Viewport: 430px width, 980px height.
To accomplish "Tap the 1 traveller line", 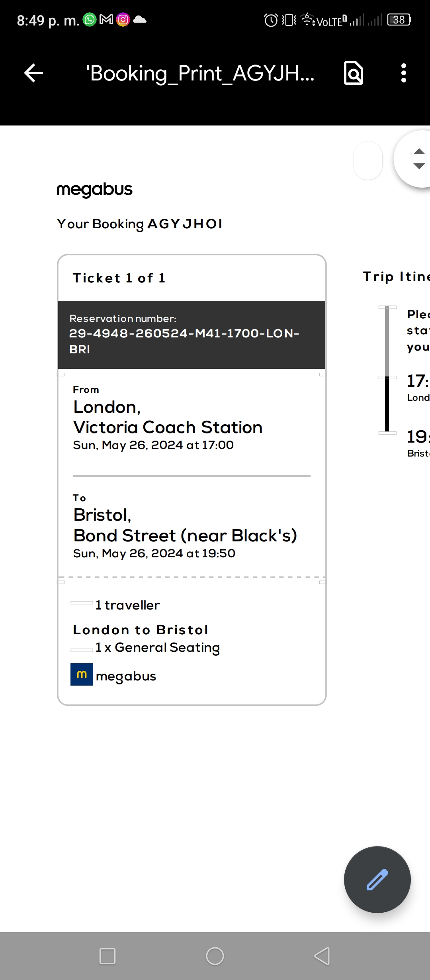I will (x=127, y=605).
